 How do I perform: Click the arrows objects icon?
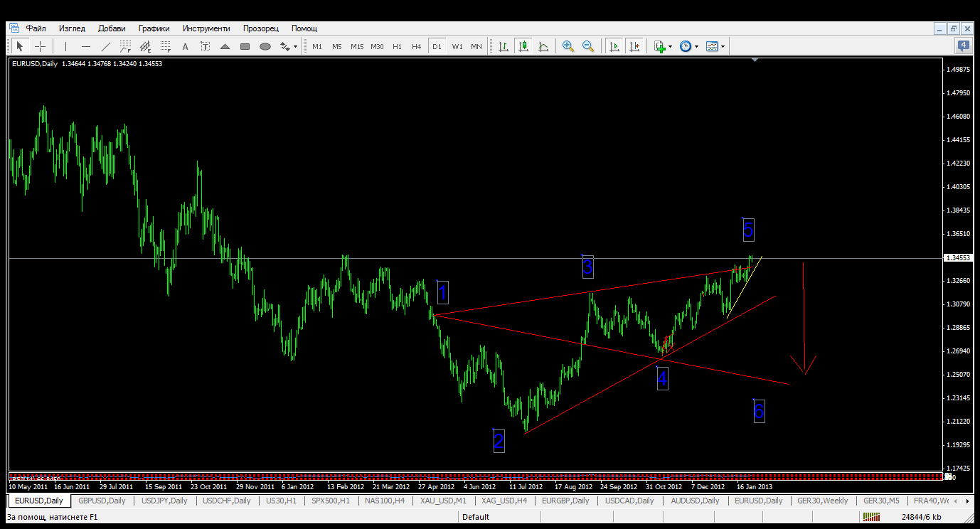point(284,46)
